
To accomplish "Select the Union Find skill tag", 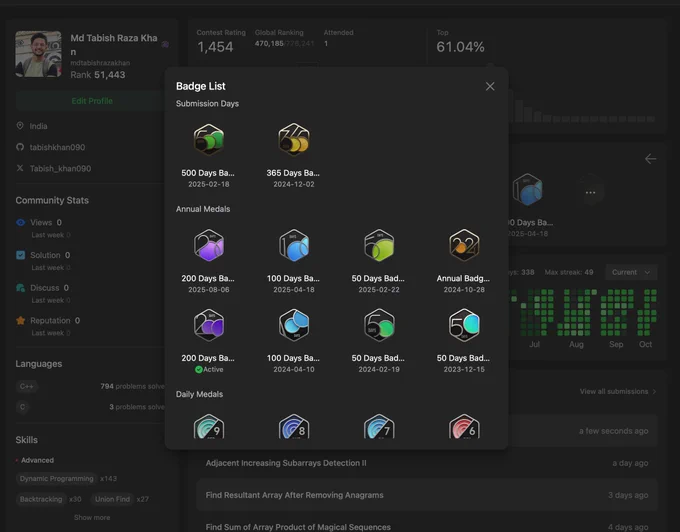I will 112,499.
